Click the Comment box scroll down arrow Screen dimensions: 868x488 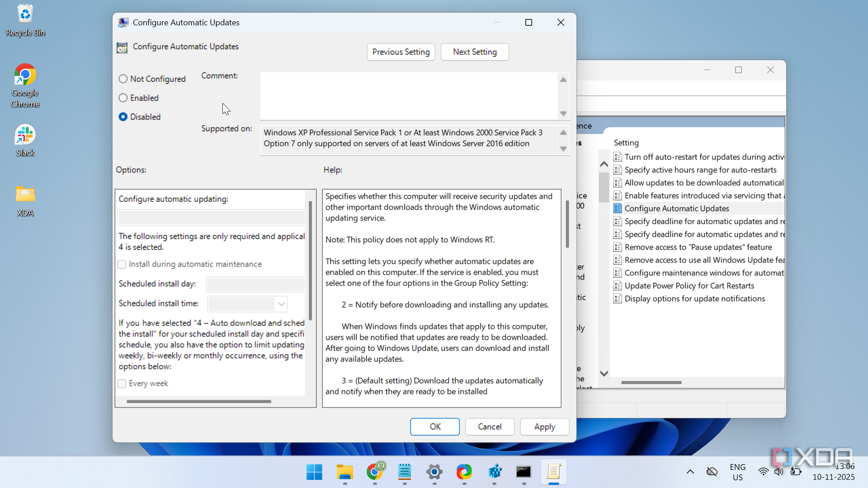[x=563, y=113]
